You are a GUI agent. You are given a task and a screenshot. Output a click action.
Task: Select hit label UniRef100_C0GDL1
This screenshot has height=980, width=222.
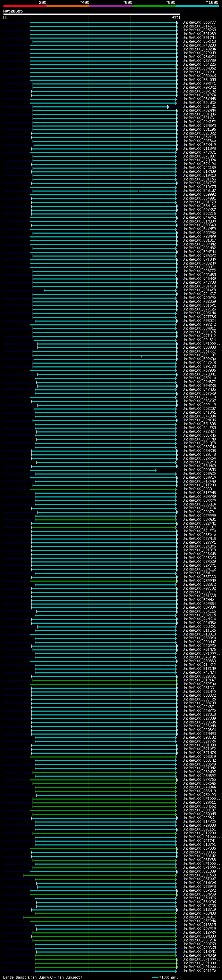(199, 489)
